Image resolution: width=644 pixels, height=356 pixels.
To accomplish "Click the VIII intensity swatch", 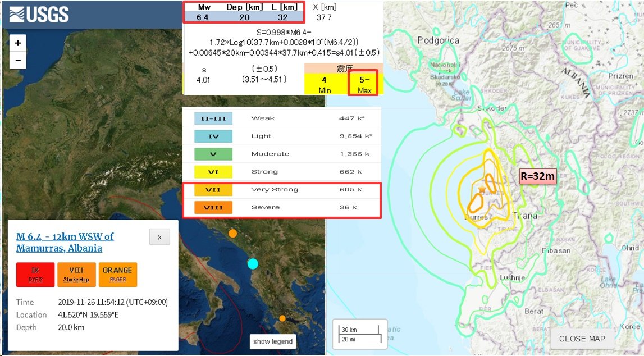I will tap(213, 207).
